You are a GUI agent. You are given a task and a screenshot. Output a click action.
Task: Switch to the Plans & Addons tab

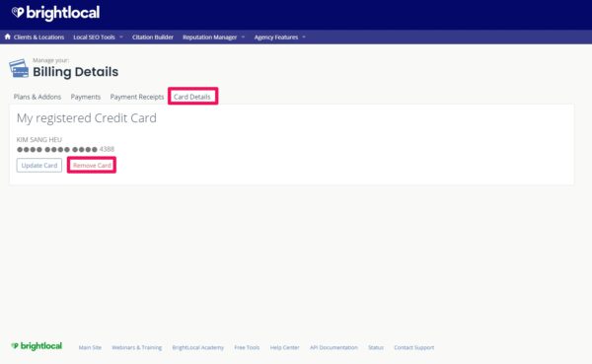(x=37, y=97)
